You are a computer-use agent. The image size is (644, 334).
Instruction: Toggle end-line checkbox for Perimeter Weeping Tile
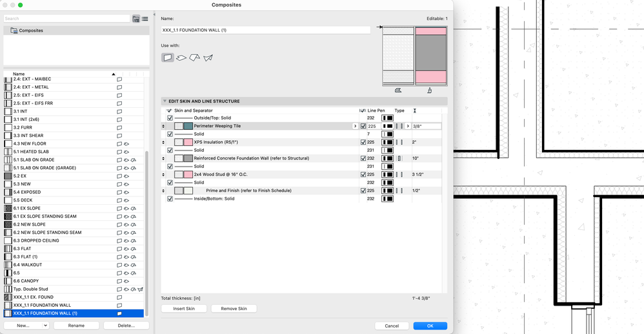click(363, 126)
